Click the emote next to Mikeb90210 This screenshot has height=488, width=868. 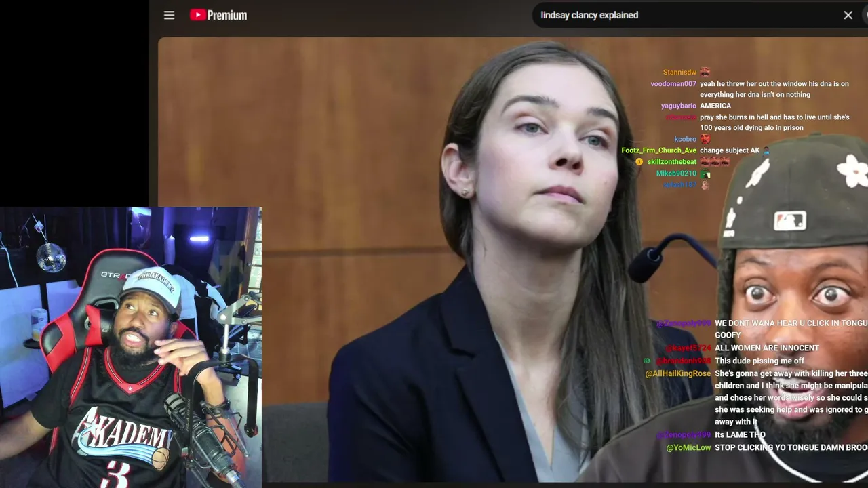tap(705, 174)
